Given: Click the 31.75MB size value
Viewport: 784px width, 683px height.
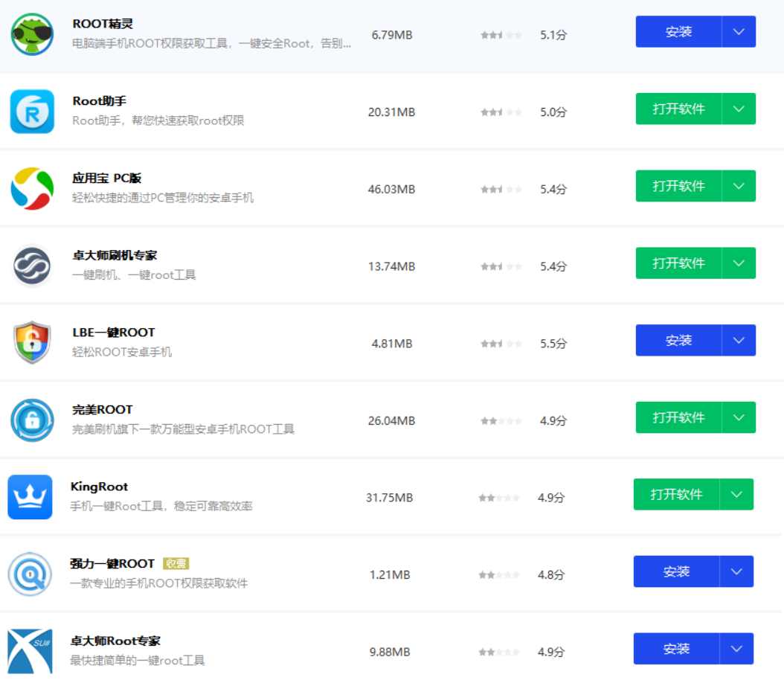Looking at the screenshot, I should click(390, 498).
